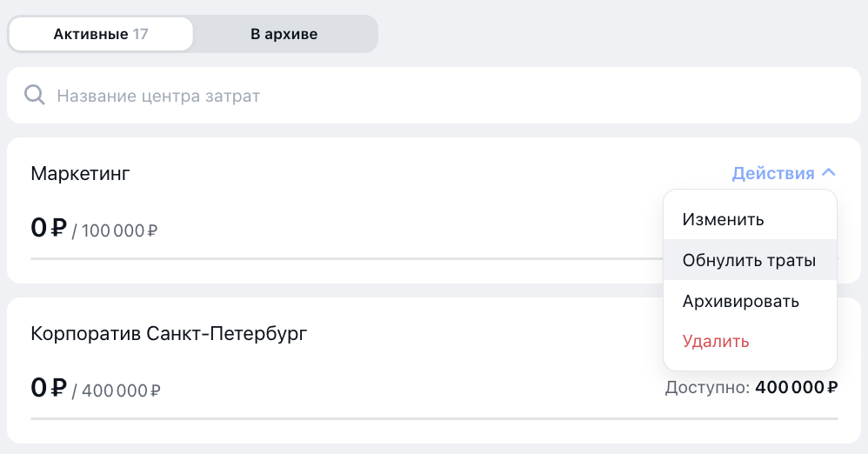Click the Маркетинг spending progress bar
Viewport: 868px width, 454px height.
pyautogui.click(x=346, y=258)
